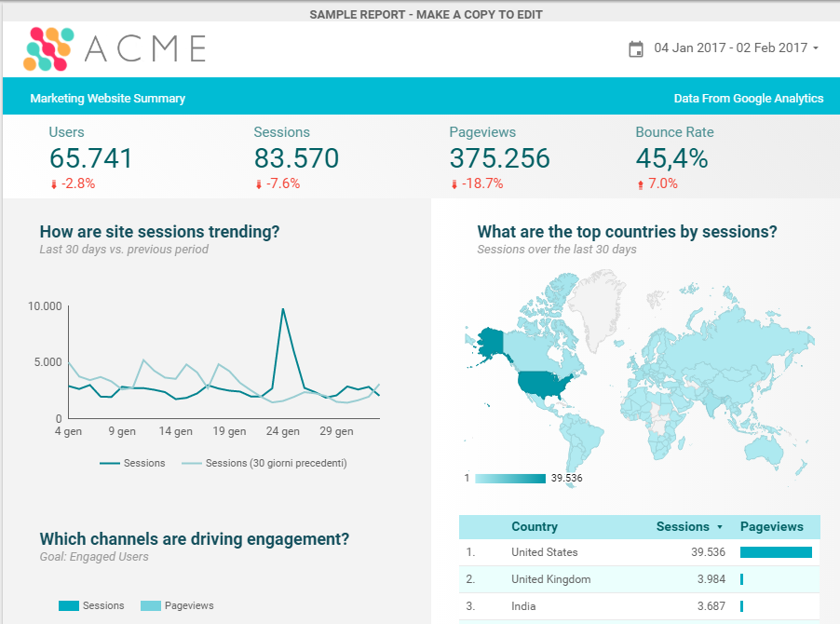Click Marketing Website Summary banner title

coord(108,99)
